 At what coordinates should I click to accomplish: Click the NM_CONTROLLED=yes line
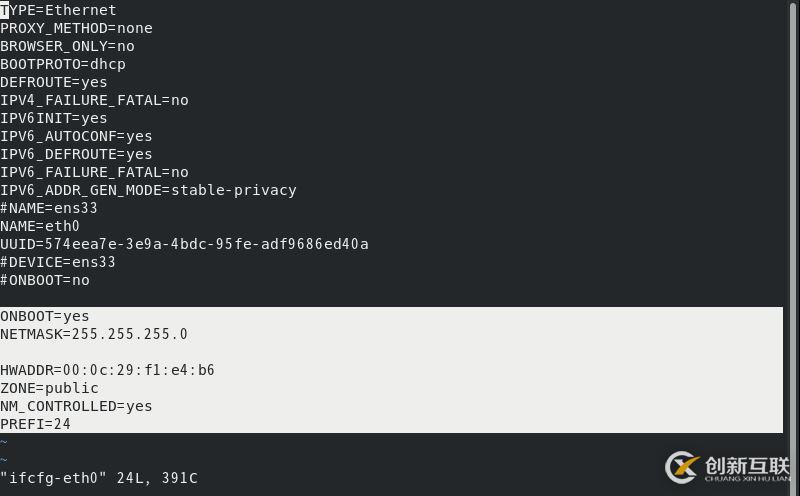click(x=76, y=406)
